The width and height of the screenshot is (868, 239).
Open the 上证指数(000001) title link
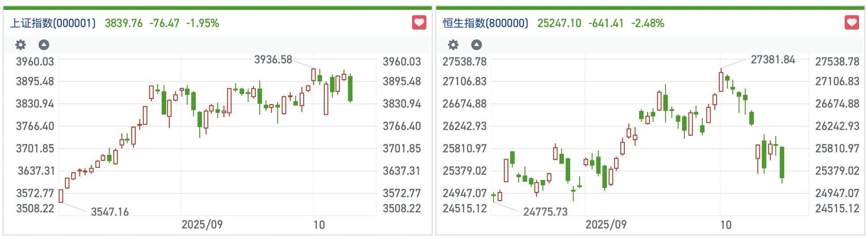tap(53, 23)
